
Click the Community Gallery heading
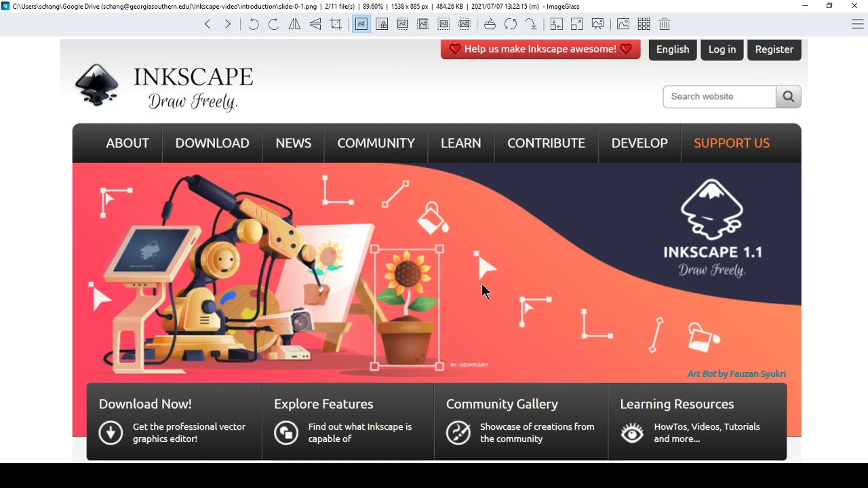click(502, 404)
